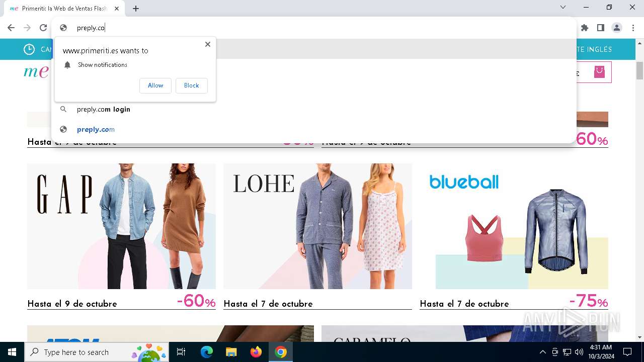Open the Windows Start menu

[12, 352]
